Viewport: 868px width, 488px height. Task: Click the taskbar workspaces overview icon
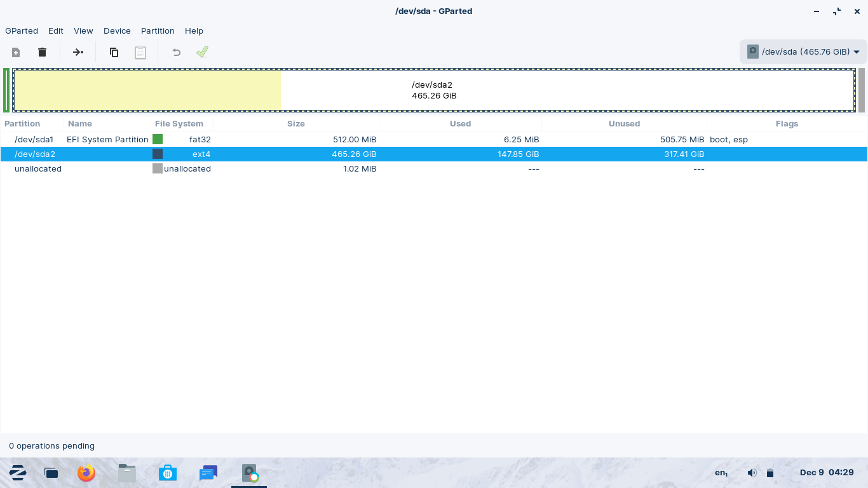(x=51, y=473)
